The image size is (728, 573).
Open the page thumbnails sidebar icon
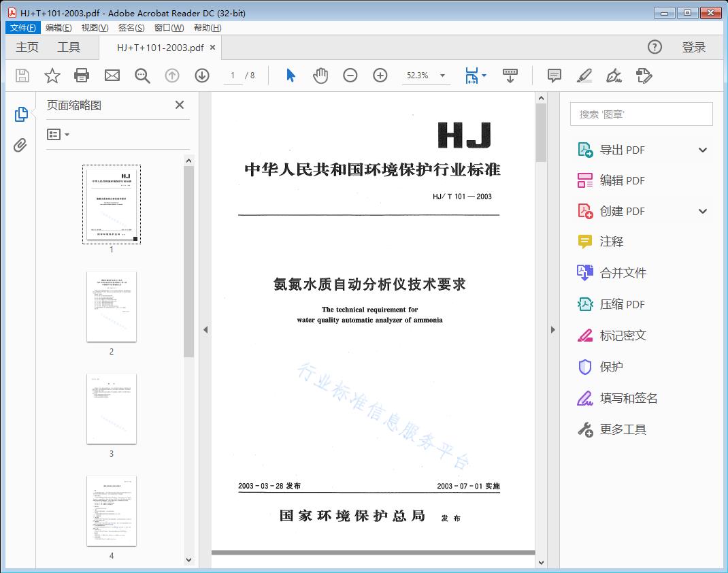tap(20, 114)
